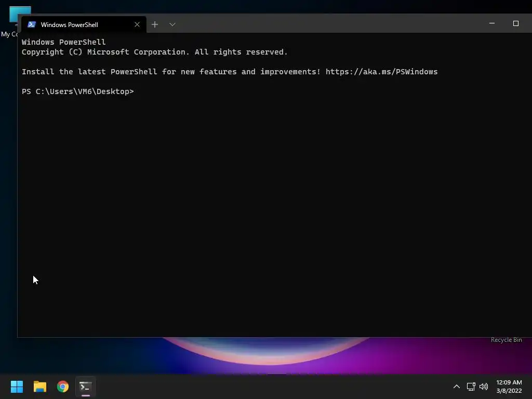532x399 pixels.
Task: Launch Google Chrome from the taskbar
Action: point(63,387)
